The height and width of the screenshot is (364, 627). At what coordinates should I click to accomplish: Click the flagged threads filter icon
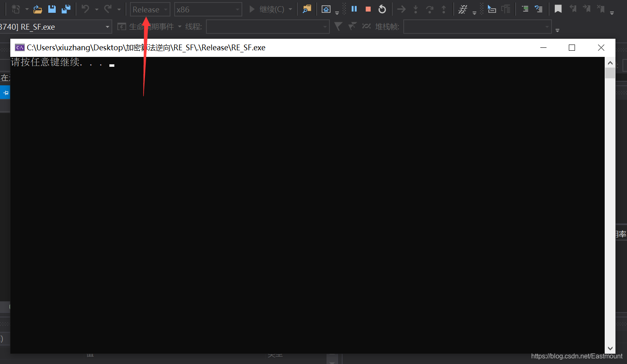352,26
